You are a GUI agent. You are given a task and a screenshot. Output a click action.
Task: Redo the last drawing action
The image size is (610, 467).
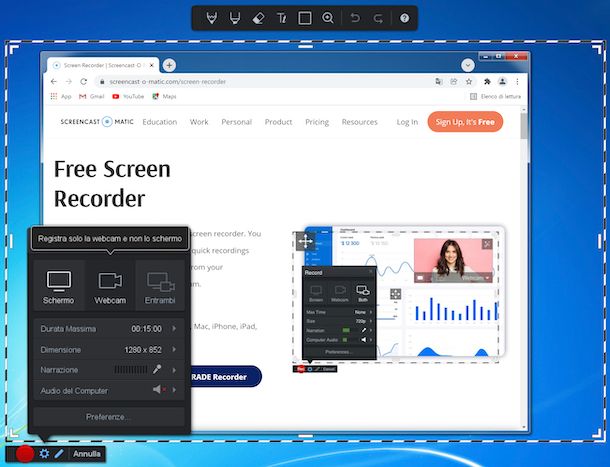point(378,18)
